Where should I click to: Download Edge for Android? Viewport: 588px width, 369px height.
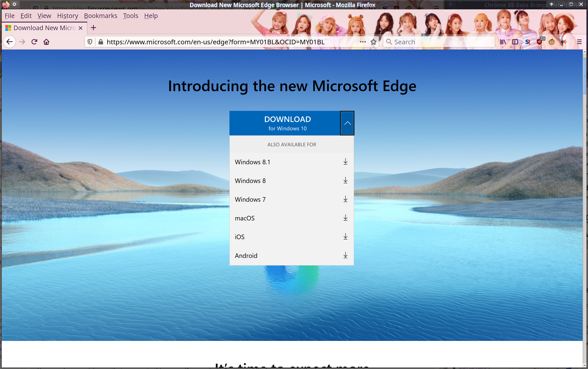click(x=291, y=256)
